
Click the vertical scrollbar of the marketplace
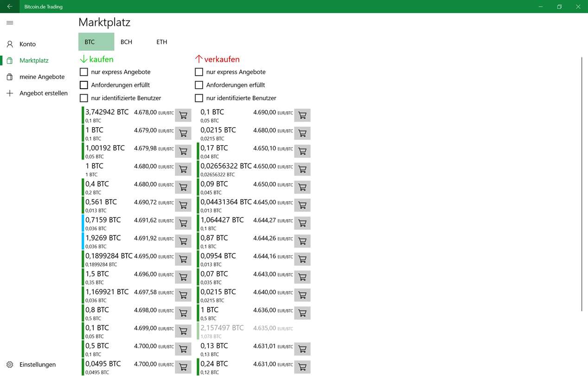(x=582, y=184)
